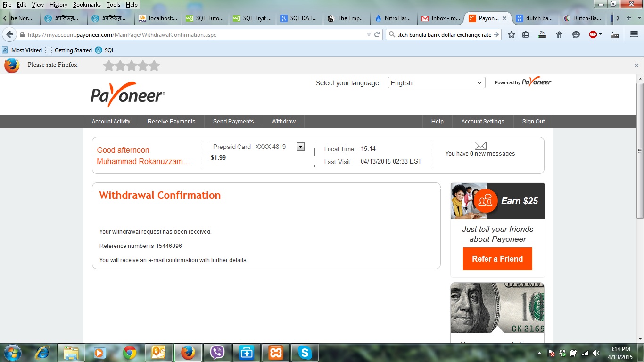Open Viber from the taskbar

click(x=217, y=353)
